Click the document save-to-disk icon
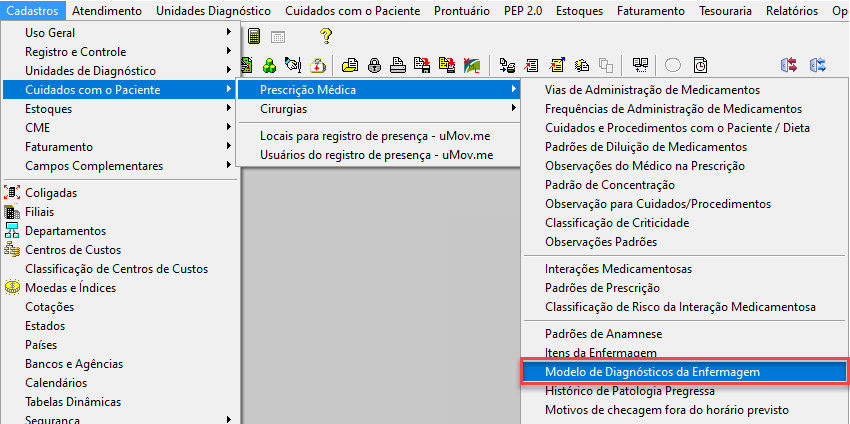This screenshot has width=850, height=424. point(422,66)
